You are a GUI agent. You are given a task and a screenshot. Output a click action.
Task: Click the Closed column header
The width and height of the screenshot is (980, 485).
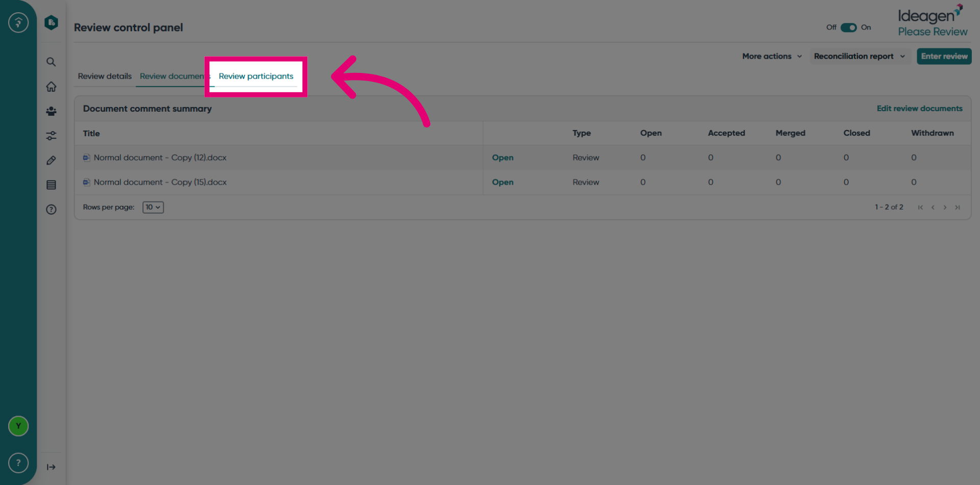(x=856, y=133)
